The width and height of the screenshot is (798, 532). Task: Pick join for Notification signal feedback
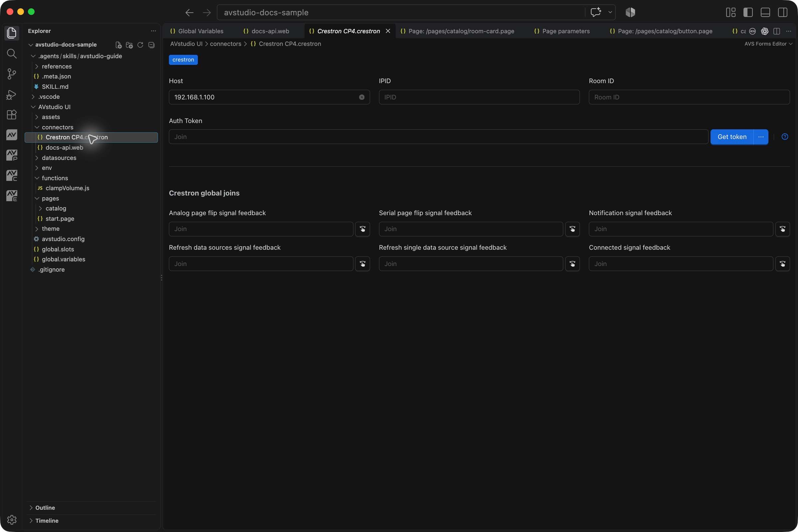tap(782, 229)
